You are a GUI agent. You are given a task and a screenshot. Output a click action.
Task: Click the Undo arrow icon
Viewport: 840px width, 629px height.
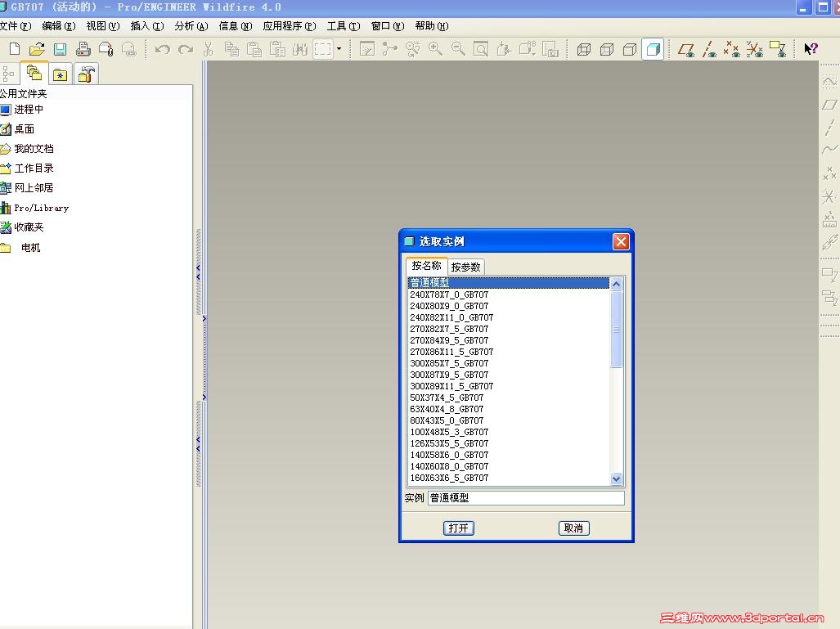pyautogui.click(x=162, y=49)
